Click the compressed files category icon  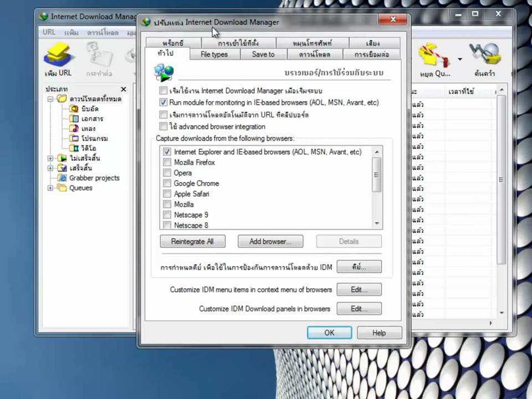pyautogui.click(x=74, y=109)
